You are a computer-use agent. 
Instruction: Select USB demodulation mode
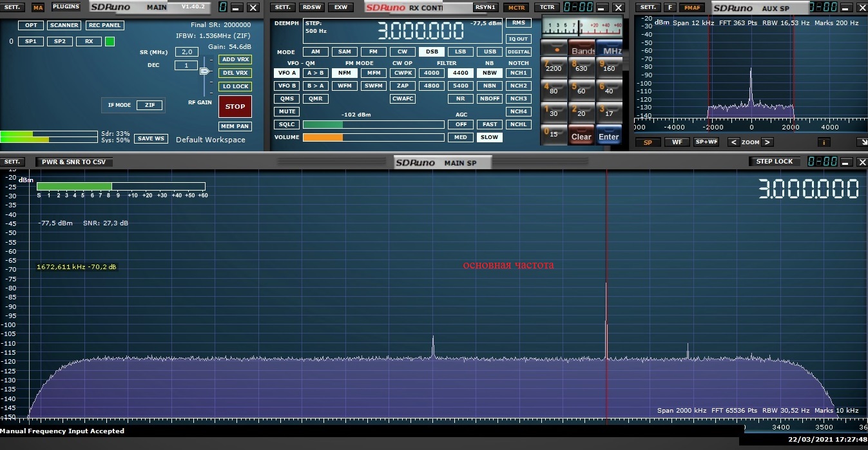(x=490, y=52)
